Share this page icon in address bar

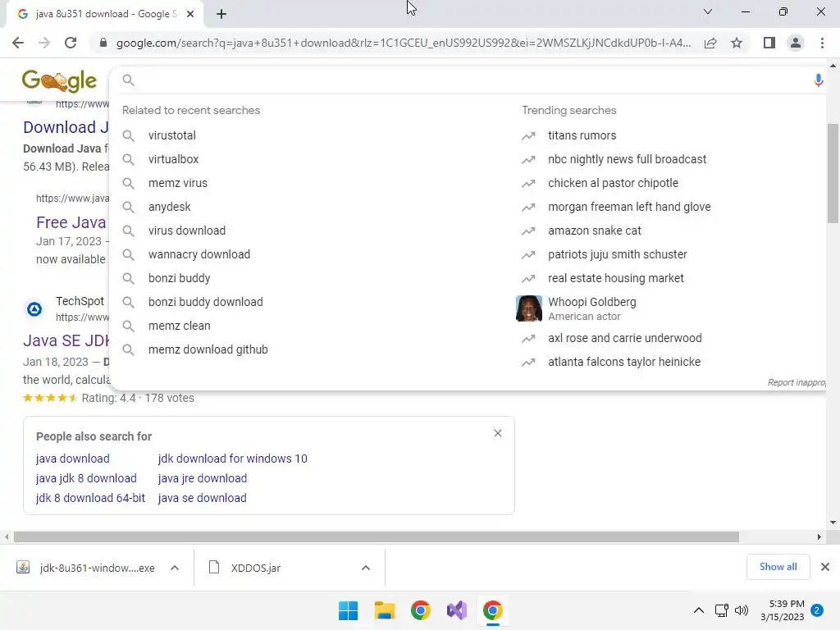[x=710, y=43]
